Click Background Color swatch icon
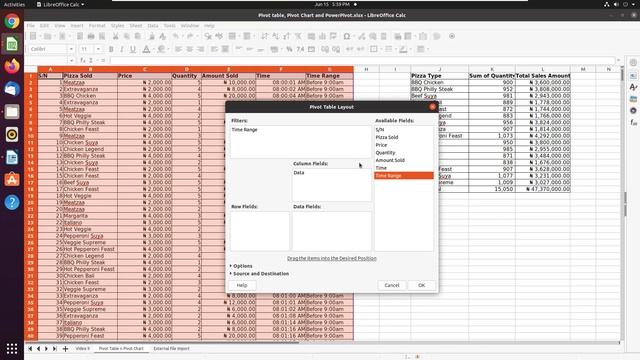 click(x=162, y=49)
